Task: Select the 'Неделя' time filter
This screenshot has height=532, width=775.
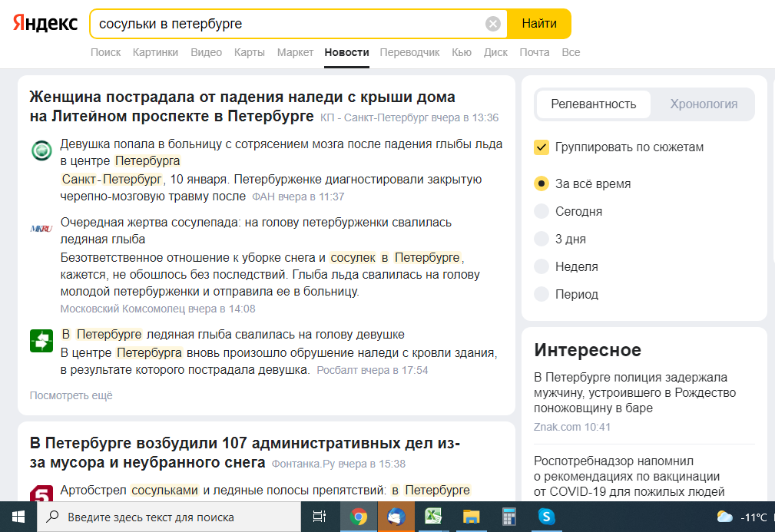Action: (542, 266)
